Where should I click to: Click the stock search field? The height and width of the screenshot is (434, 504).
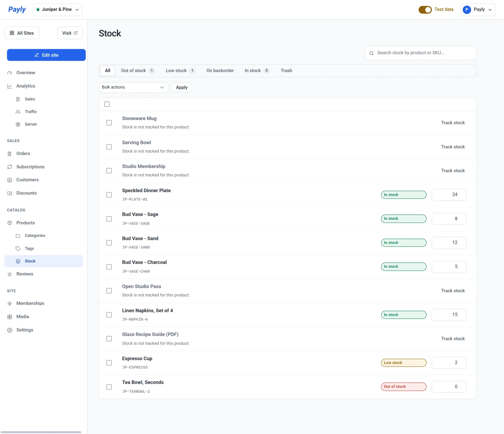point(421,53)
